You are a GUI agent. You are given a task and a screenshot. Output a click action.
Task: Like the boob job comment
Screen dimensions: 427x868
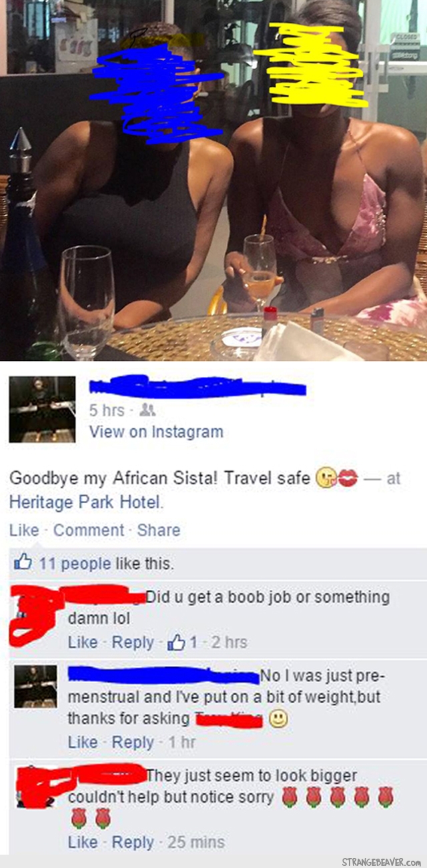click(x=83, y=642)
